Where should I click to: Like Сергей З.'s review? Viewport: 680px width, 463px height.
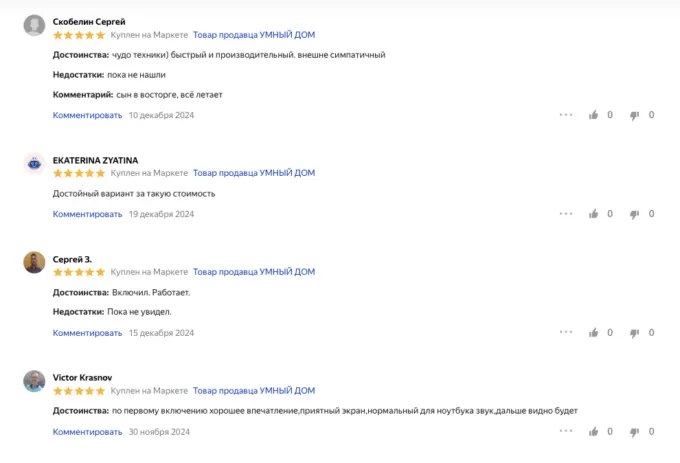(594, 333)
